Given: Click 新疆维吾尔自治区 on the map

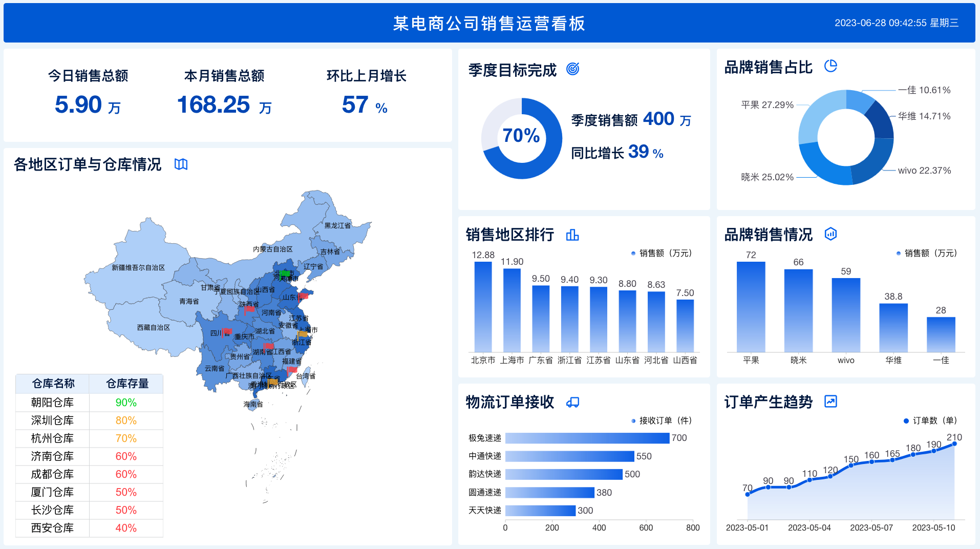Looking at the screenshot, I should pyautogui.click(x=138, y=268).
